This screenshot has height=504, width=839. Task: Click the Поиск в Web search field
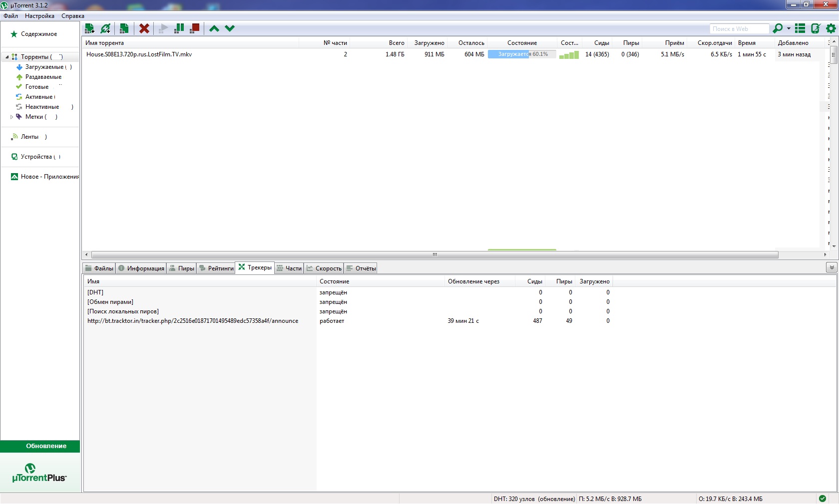pos(738,29)
